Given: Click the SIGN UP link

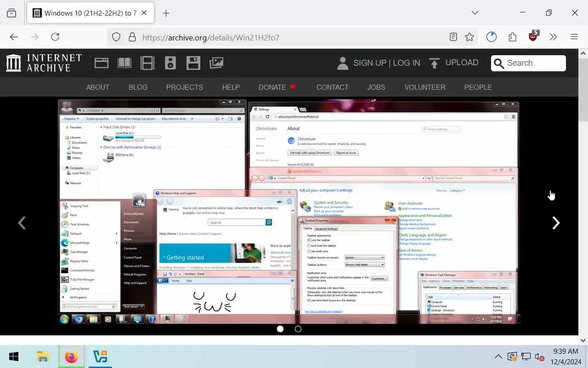Looking at the screenshot, I should [x=370, y=63].
